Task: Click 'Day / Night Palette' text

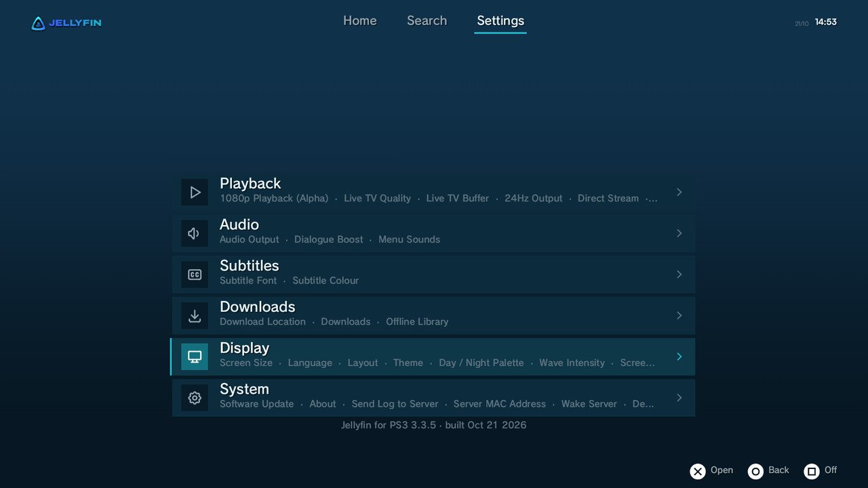Action: 481,363
